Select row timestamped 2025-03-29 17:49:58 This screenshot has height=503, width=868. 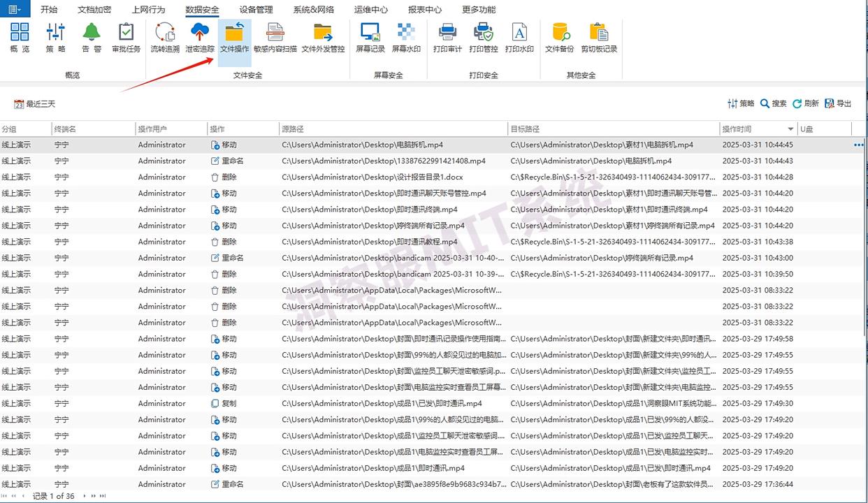pos(433,339)
